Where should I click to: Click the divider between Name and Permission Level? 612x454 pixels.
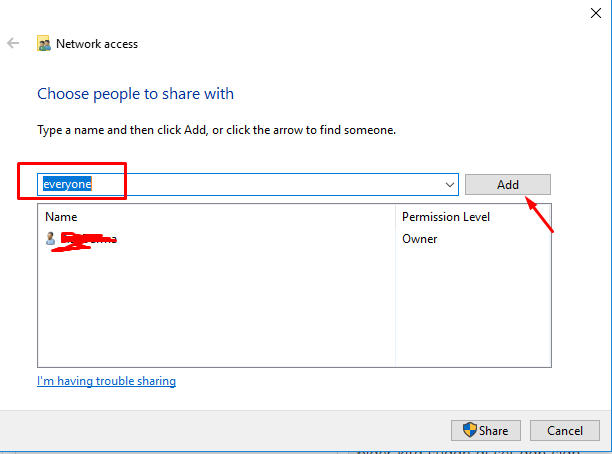tap(395, 217)
